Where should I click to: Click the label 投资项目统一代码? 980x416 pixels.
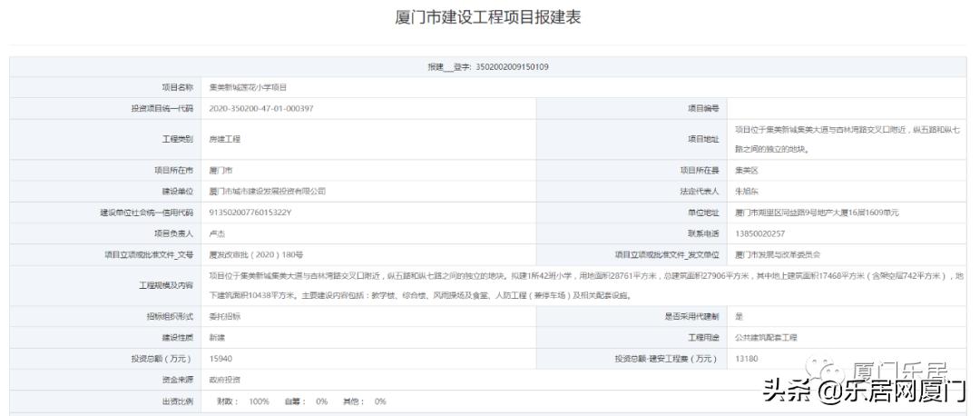(x=162, y=108)
